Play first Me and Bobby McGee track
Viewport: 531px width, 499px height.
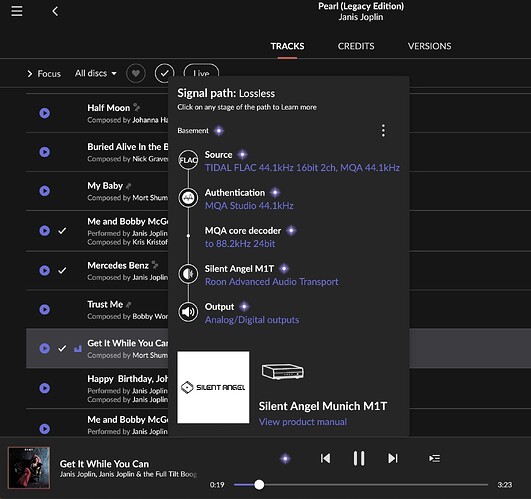click(x=45, y=231)
